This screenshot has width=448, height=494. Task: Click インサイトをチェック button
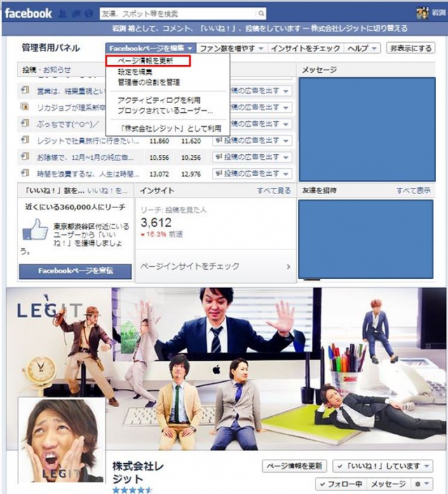click(x=306, y=48)
